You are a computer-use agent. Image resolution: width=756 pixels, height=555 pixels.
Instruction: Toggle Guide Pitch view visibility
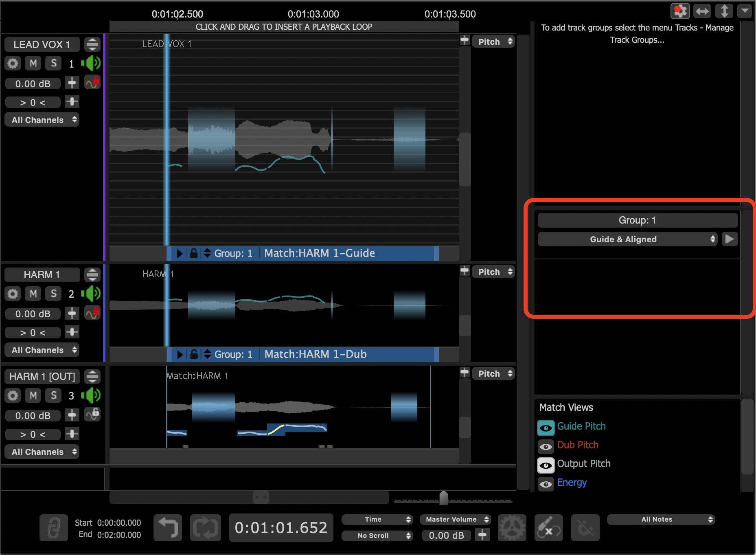click(x=546, y=428)
